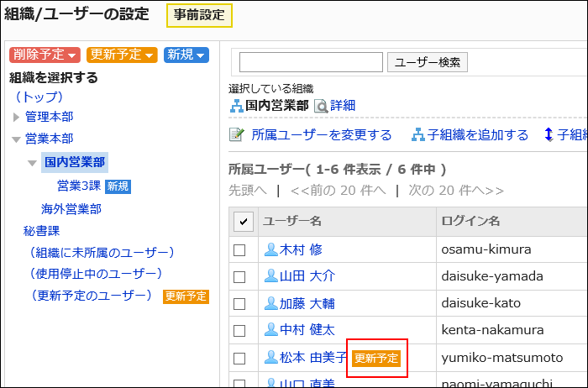Click login name daisuke-yamada

(x=492, y=276)
